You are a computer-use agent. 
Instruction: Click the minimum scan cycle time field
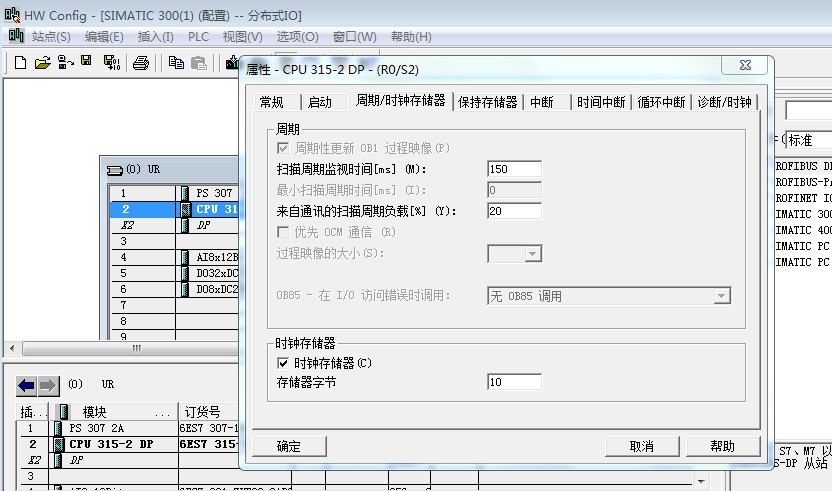coord(514,189)
